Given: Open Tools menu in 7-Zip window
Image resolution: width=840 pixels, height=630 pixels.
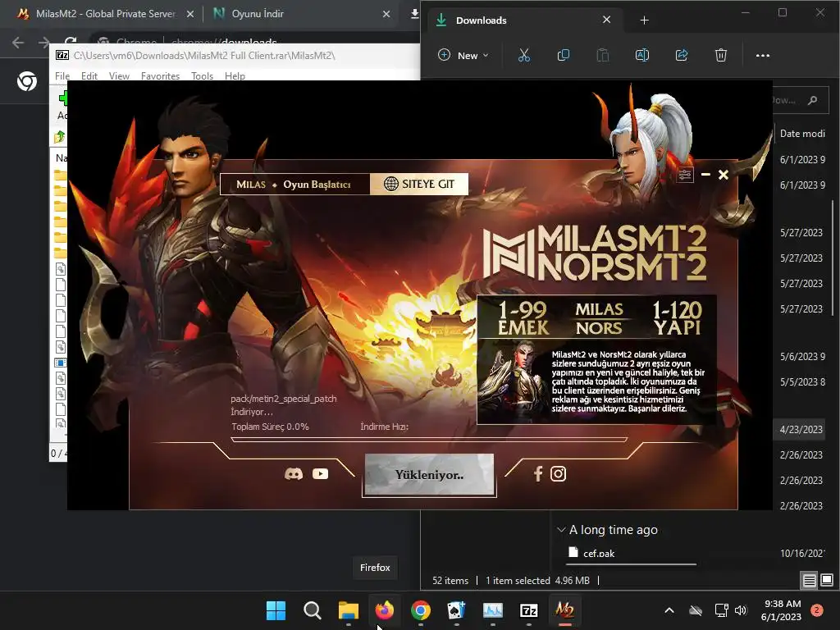Looking at the screenshot, I should pyautogui.click(x=202, y=76).
